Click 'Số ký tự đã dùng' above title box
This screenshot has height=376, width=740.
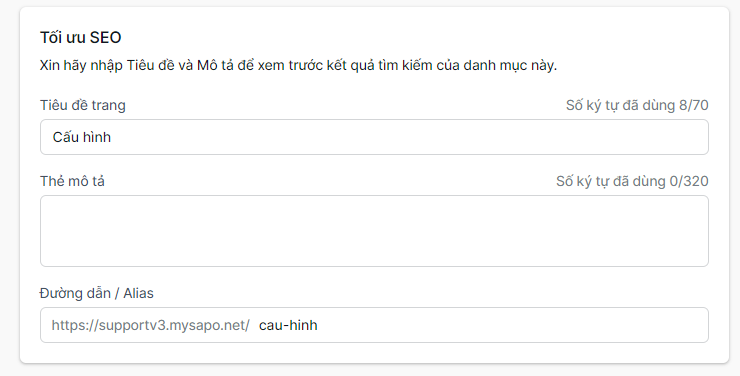(x=621, y=105)
